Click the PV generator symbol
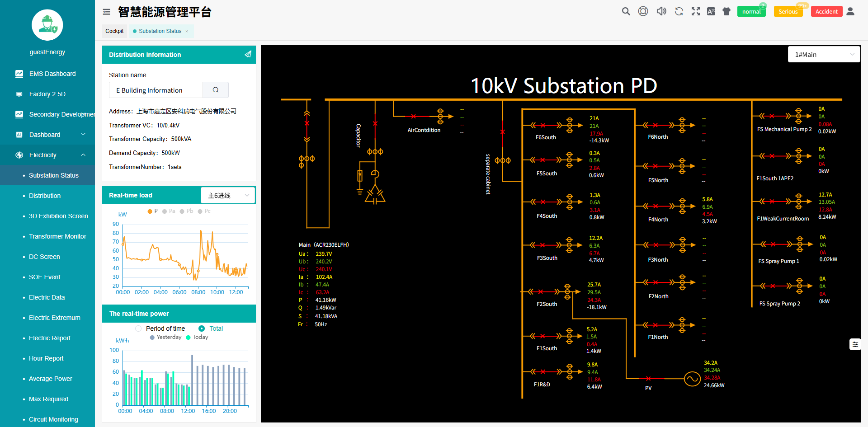The image size is (868, 427). coord(692,379)
